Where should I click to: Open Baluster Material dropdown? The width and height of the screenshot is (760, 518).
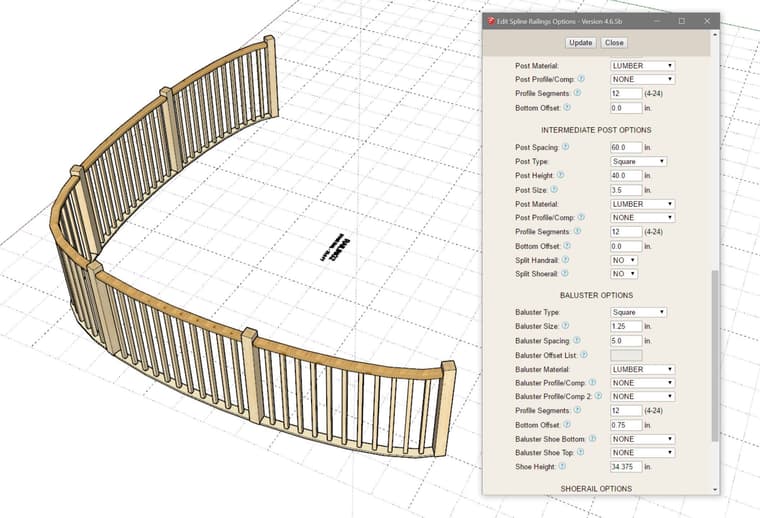pyautogui.click(x=642, y=369)
